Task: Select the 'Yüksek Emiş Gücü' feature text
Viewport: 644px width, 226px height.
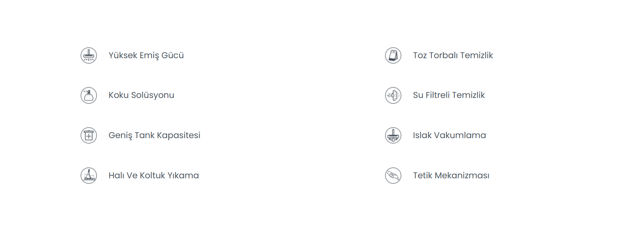Action: [x=146, y=55]
